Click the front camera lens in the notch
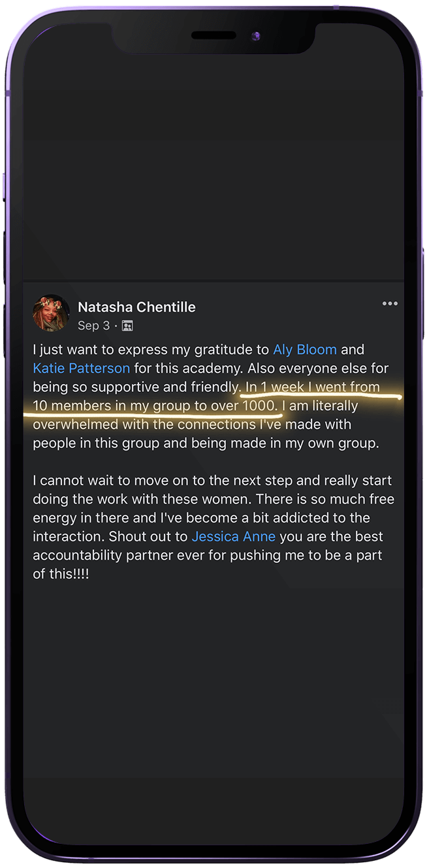This screenshot has height=868, width=427. 255,36
